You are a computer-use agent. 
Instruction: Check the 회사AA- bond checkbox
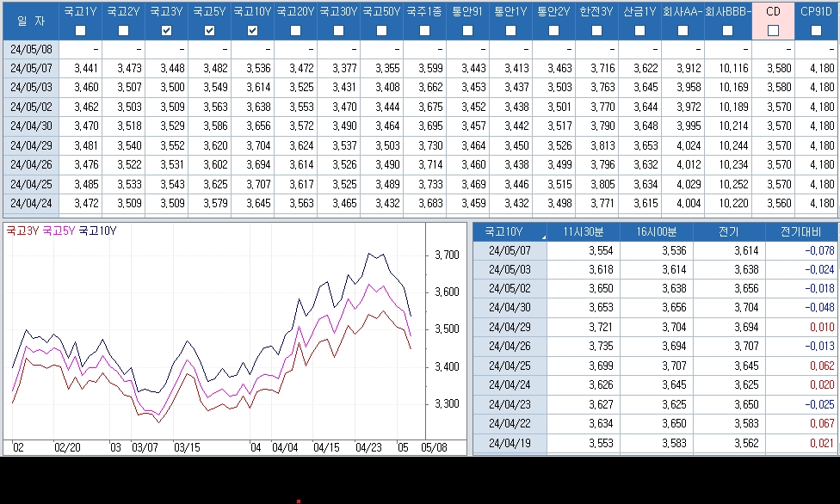tap(682, 30)
